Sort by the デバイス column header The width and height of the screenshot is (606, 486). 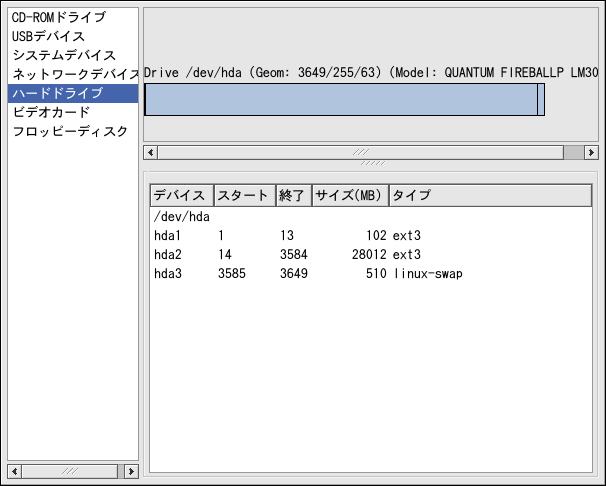click(181, 196)
